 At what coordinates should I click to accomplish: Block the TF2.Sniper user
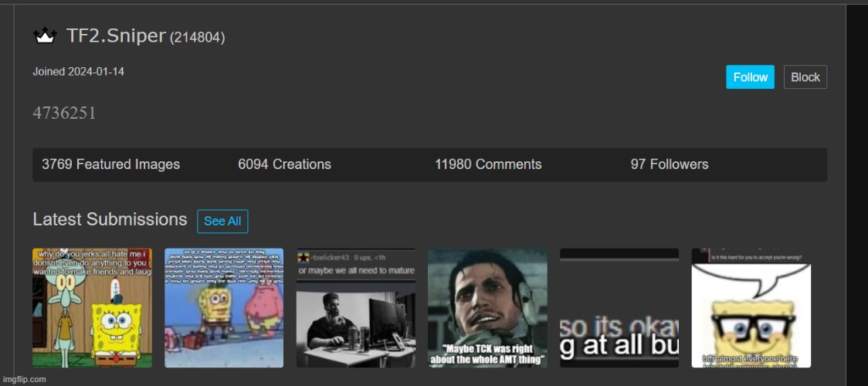(805, 77)
